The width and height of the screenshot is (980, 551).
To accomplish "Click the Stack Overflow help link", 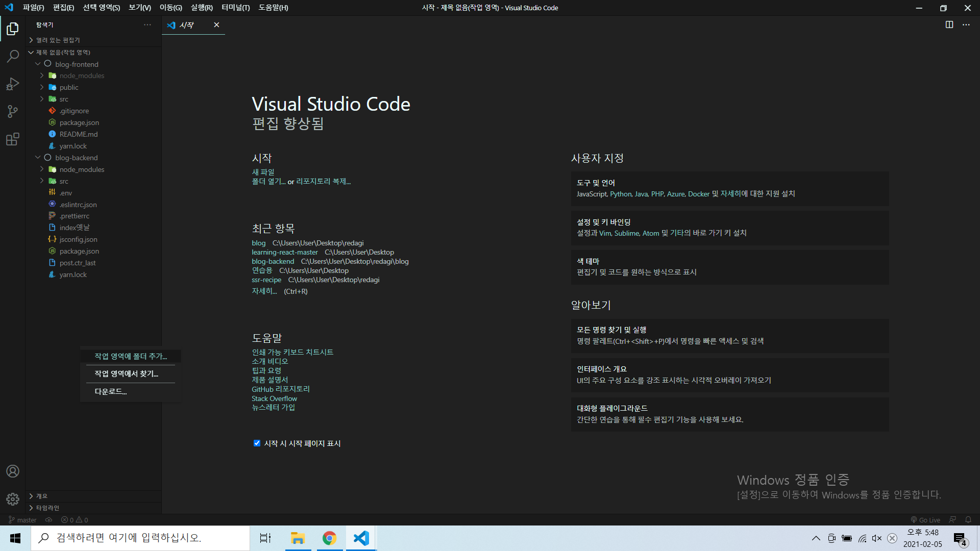I will pos(274,398).
